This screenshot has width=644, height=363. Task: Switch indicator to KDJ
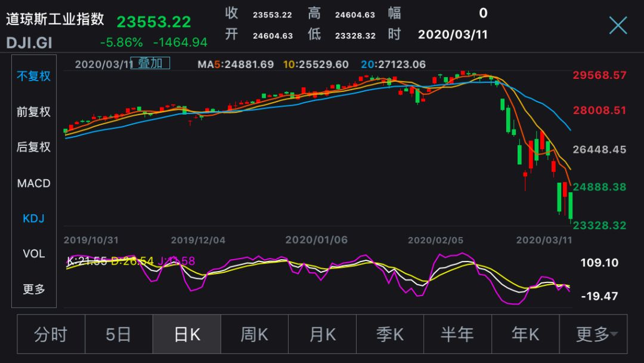click(x=33, y=219)
